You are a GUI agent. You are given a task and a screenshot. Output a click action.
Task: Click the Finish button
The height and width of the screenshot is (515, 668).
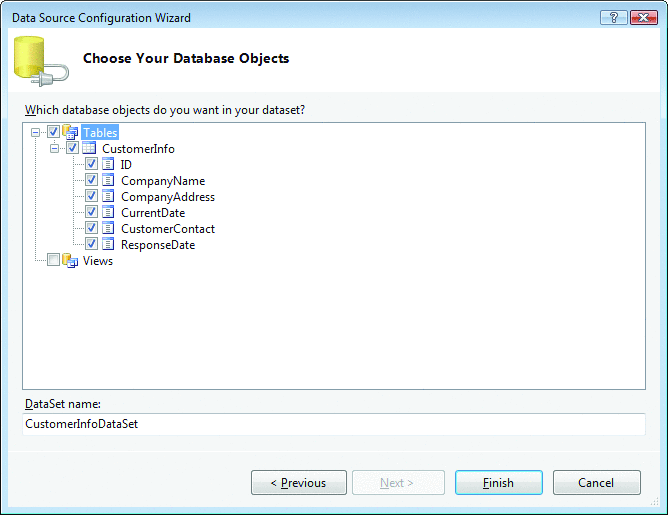click(x=498, y=483)
